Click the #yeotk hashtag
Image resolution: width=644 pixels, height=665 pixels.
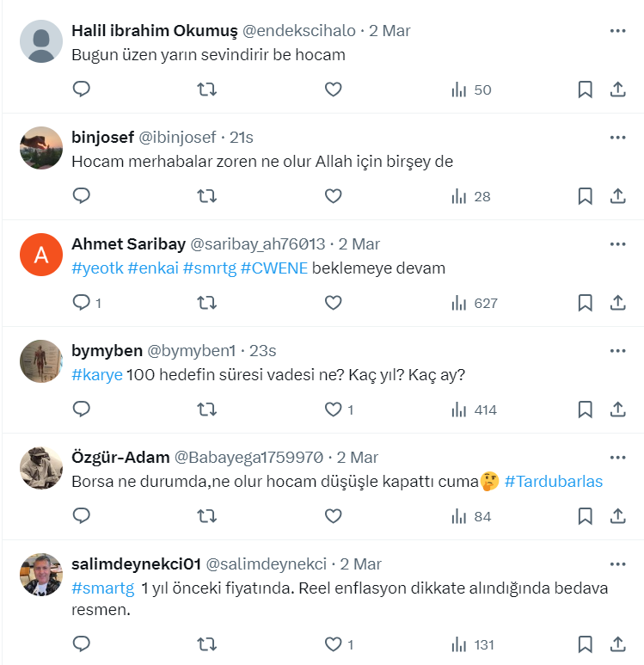97,268
